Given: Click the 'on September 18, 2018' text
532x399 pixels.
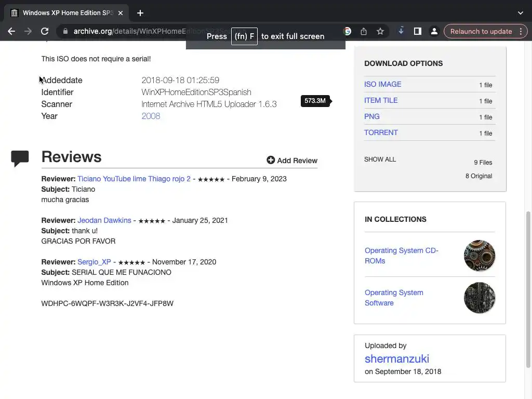Looking at the screenshot, I should (x=403, y=371).
